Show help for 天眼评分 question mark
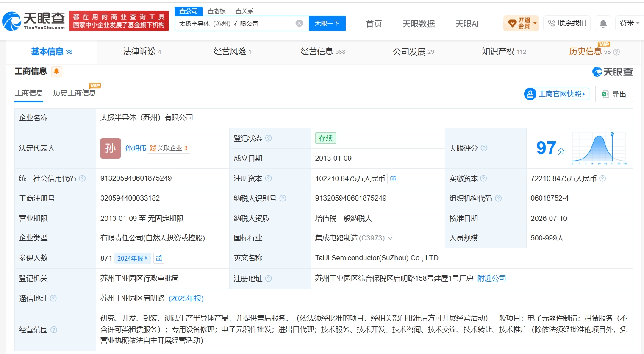Screen dimensions: 644x354 [484, 148]
